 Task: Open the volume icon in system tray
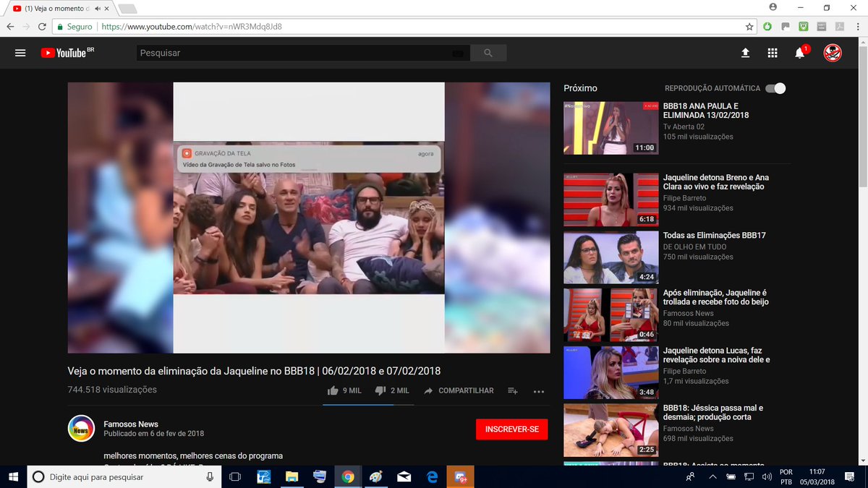[766, 477]
